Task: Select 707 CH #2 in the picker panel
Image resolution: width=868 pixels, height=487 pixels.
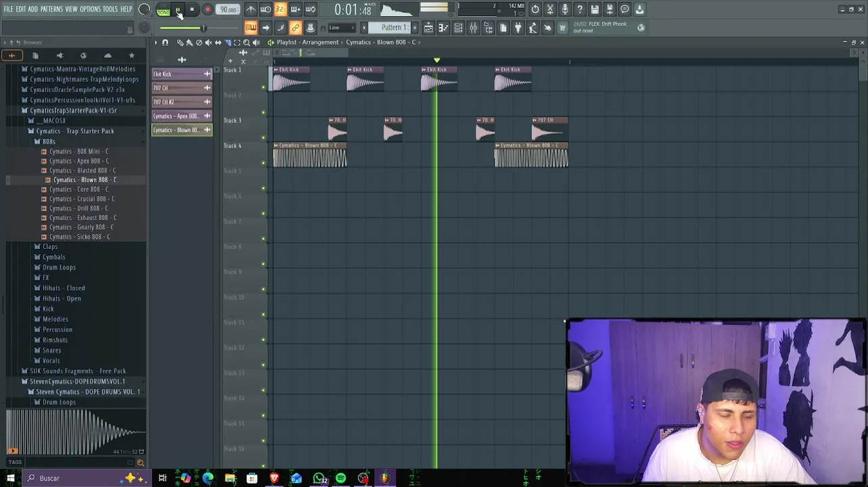Action: tap(182, 101)
